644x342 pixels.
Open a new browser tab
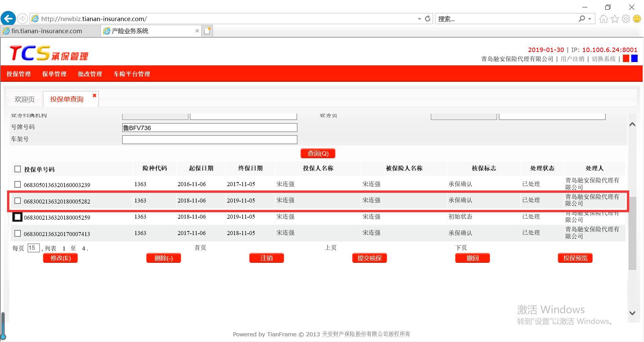(208, 31)
